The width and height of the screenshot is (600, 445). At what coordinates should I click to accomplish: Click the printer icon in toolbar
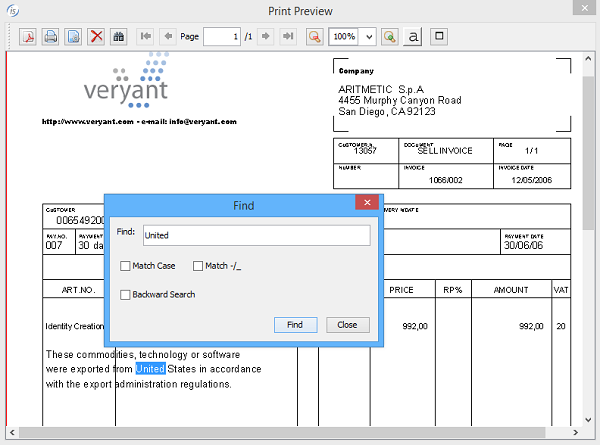tap(50, 36)
